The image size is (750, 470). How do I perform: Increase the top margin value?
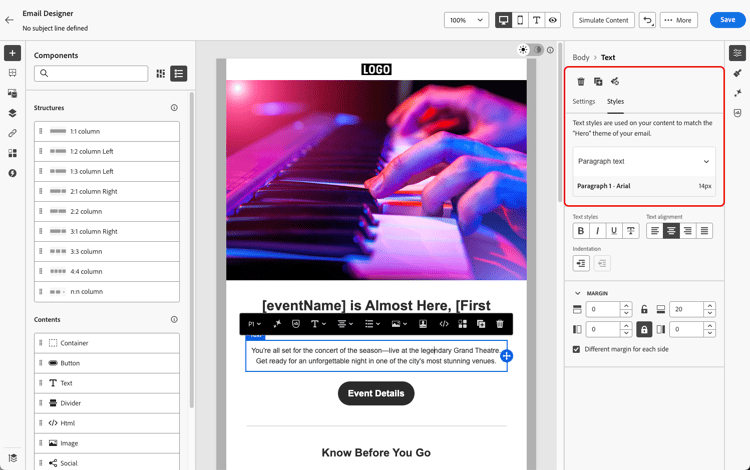pos(626,306)
